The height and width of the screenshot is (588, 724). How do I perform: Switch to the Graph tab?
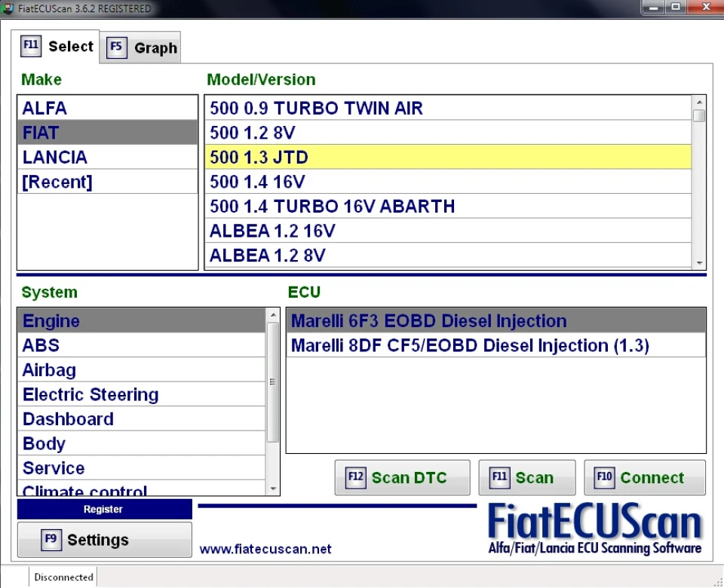[140, 47]
